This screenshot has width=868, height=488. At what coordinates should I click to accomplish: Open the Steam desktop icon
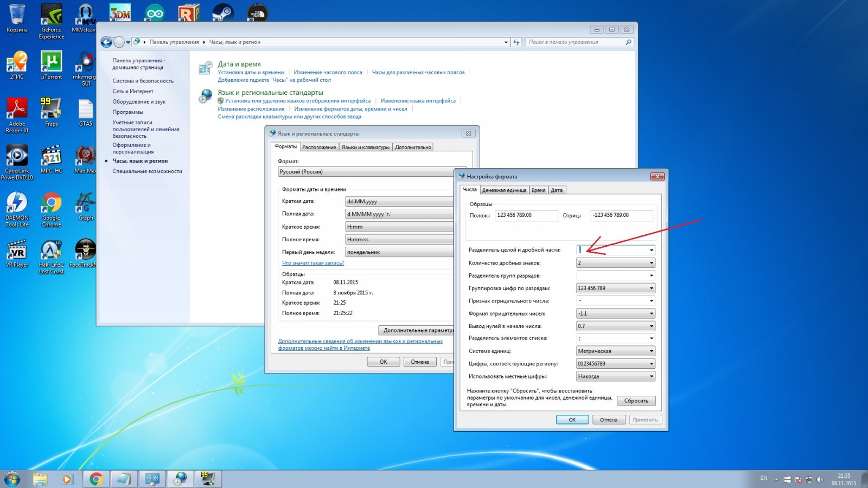click(223, 12)
